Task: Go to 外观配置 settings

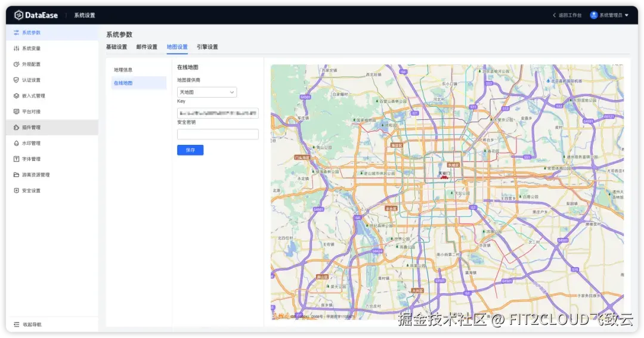Action: tap(52, 64)
